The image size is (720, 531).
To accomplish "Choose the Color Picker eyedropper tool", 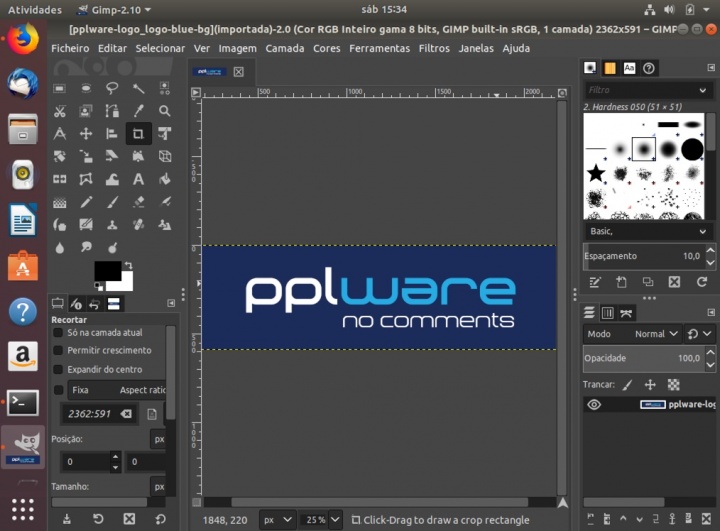I will (138, 111).
